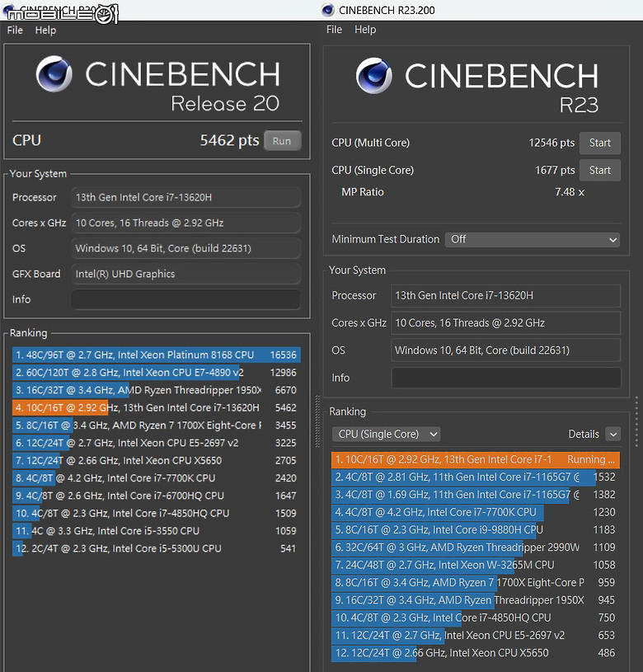The width and height of the screenshot is (643, 672).
Task: Select R23 ranking row Threadripper 1950X 945
Action: [476, 600]
